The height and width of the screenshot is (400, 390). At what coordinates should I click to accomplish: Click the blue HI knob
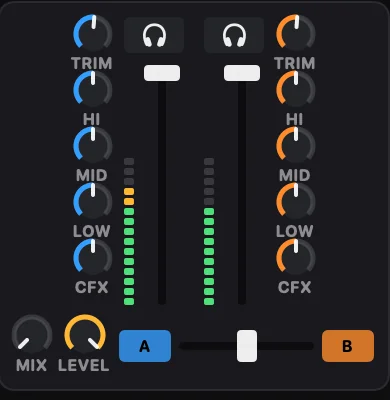pos(93,90)
